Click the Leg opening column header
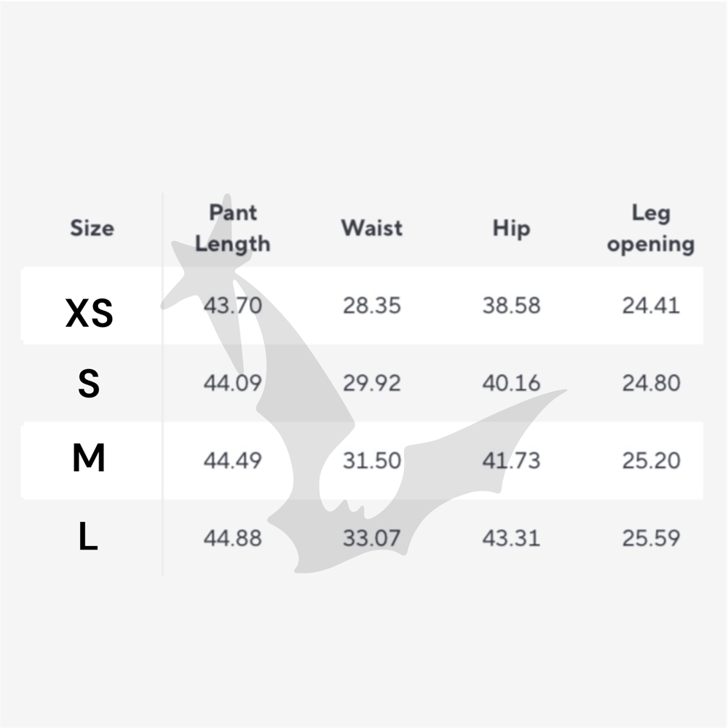Screen dimensions: 728x728 click(651, 228)
